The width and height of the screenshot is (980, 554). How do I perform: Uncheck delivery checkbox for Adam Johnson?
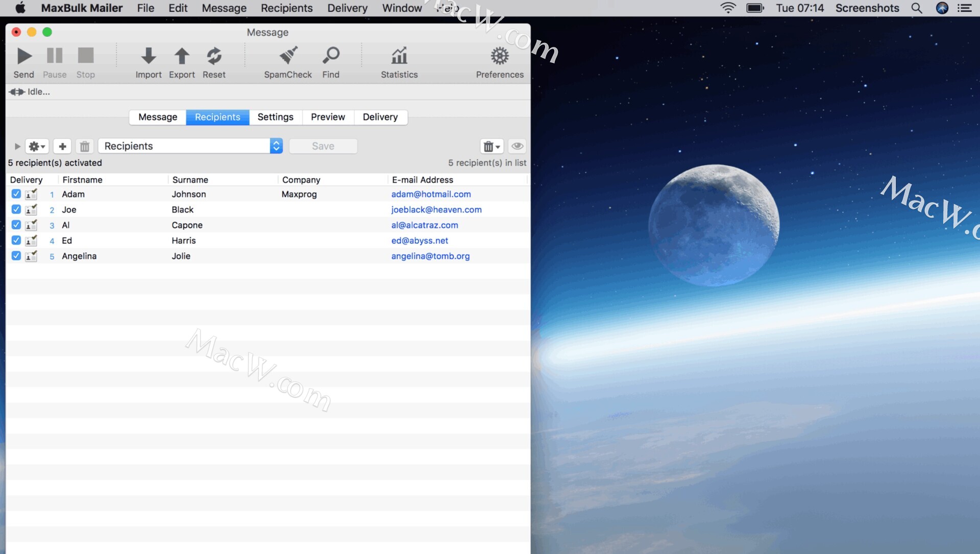point(16,194)
